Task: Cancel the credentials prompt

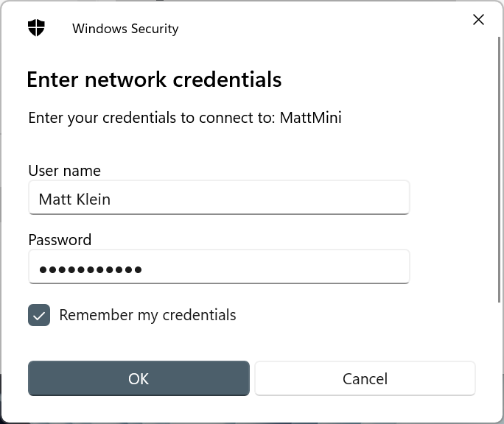Action: coord(365,378)
